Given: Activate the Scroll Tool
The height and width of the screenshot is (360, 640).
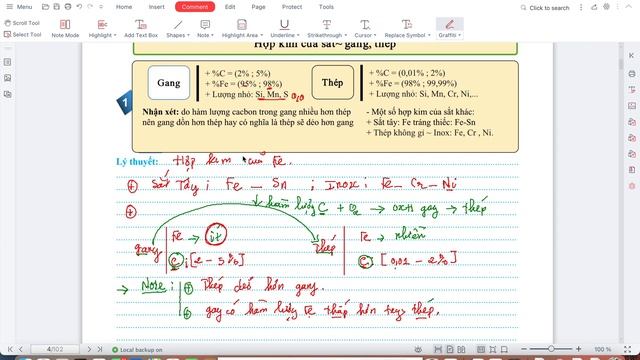Looking at the screenshot, I should (22, 23).
